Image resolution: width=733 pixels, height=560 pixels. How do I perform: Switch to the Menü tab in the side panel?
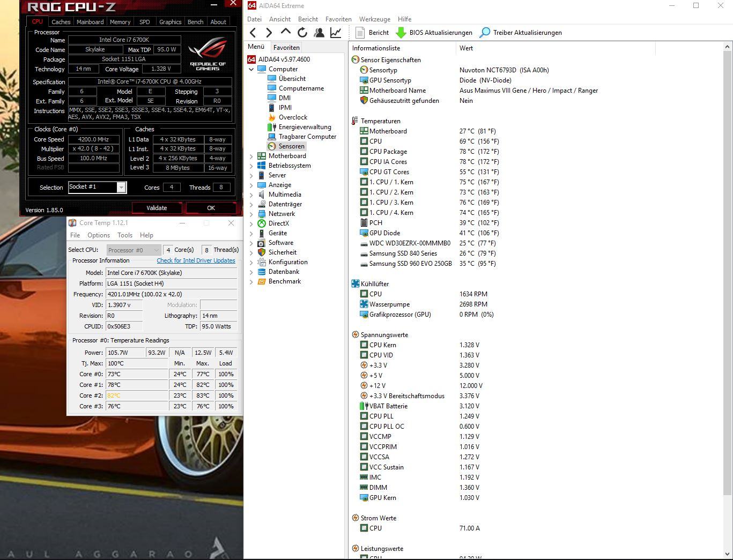pyautogui.click(x=256, y=47)
